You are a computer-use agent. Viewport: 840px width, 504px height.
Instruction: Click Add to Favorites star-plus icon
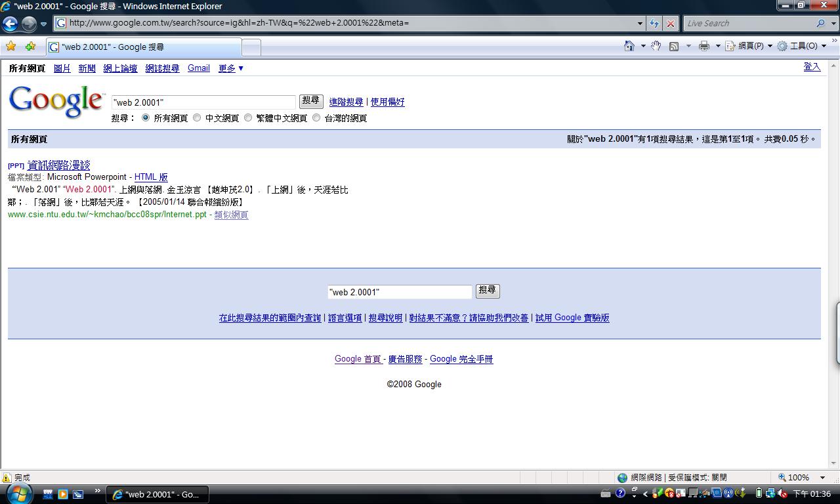click(x=30, y=47)
